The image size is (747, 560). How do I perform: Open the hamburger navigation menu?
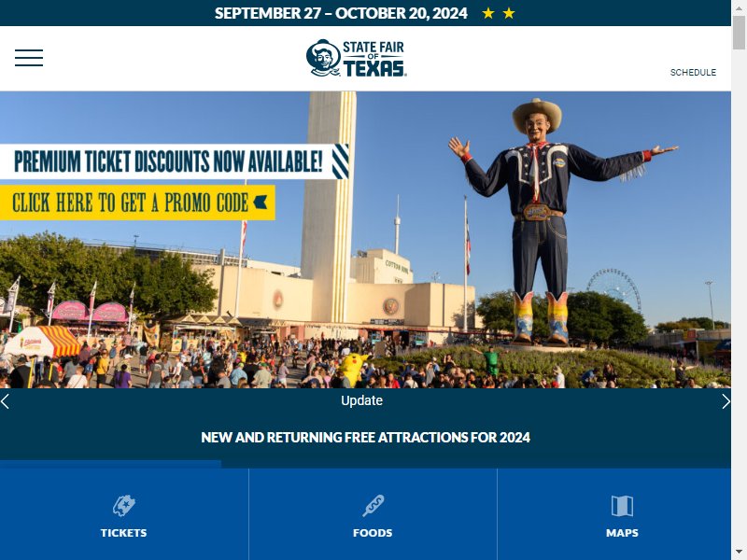(x=29, y=58)
